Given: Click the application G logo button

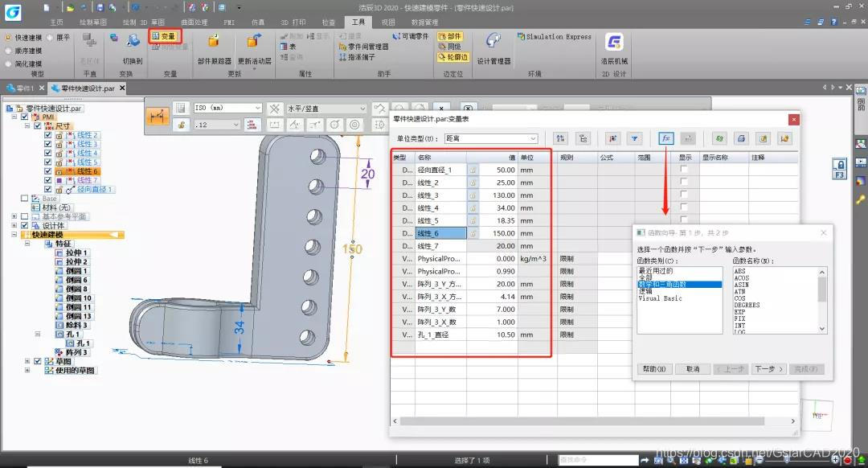Looking at the screenshot, I should tap(13, 12).
